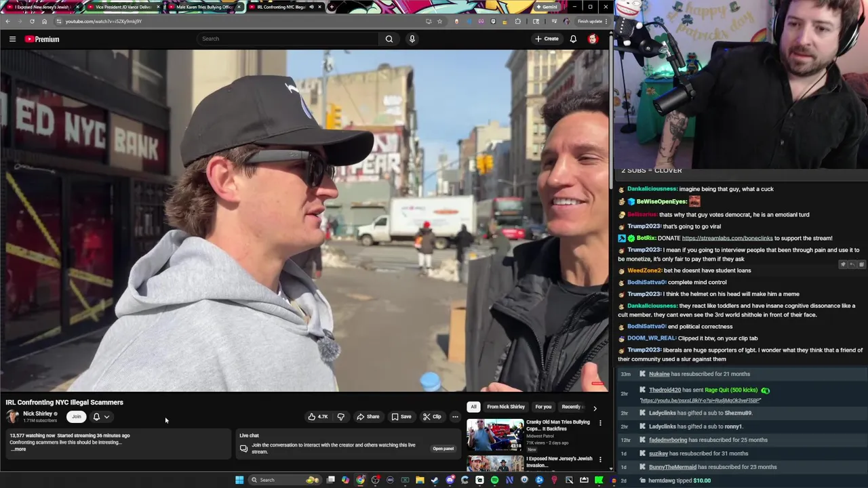Click username Nukaine in activity feed
Image resolution: width=868 pixels, height=488 pixels.
tap(659, 374)
